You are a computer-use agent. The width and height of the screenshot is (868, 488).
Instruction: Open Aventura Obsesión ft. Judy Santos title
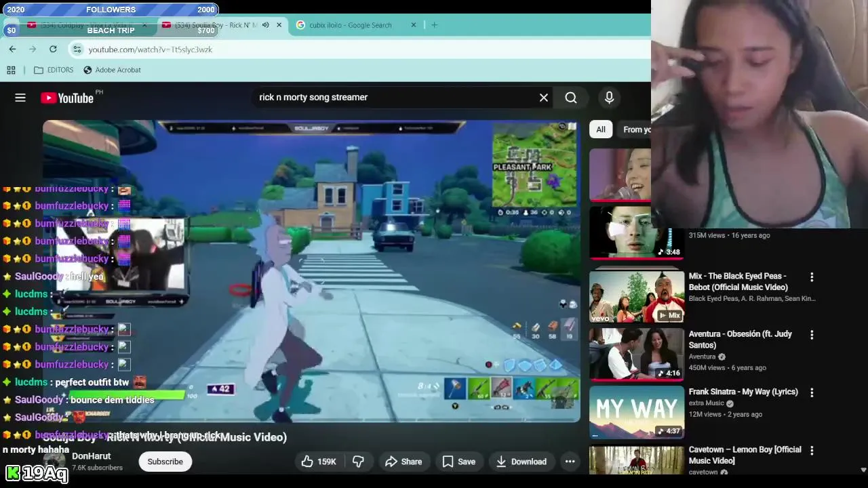click(741, 340)
